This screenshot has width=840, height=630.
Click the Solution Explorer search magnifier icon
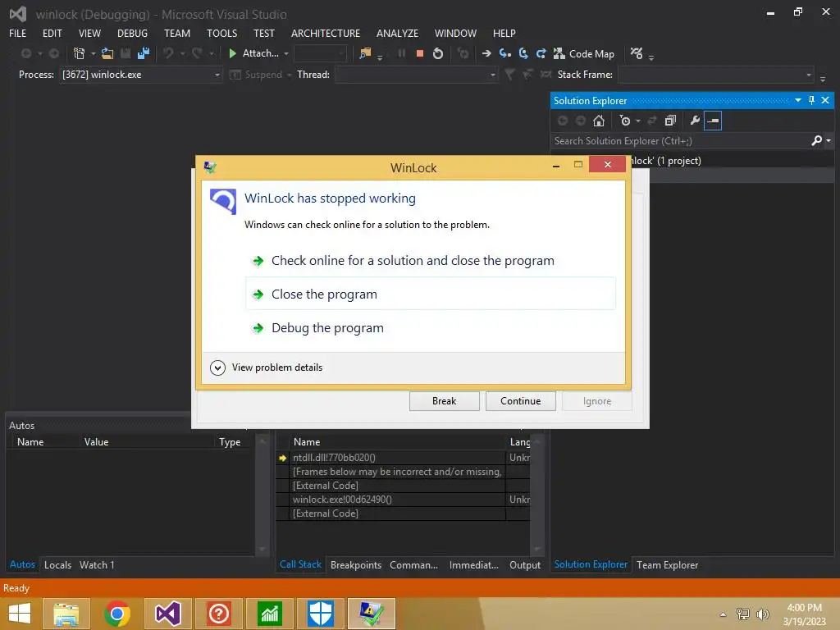pos(816,140)
